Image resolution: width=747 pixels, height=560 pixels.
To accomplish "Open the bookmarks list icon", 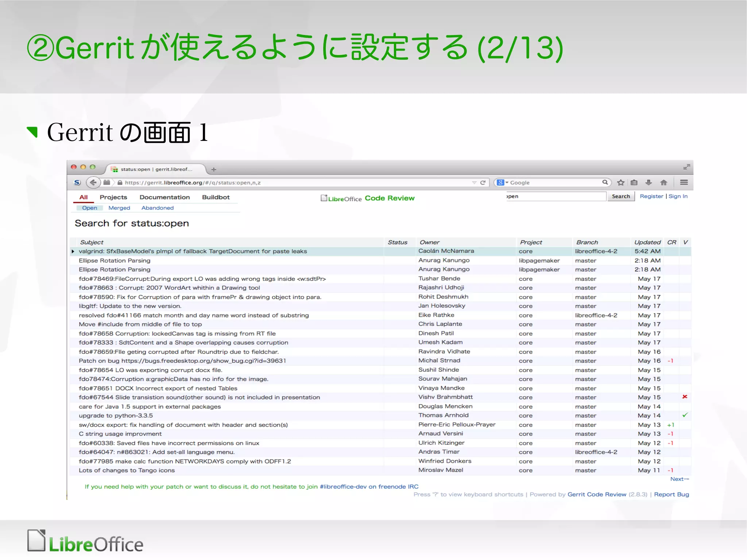I will [x=634, y=182].
